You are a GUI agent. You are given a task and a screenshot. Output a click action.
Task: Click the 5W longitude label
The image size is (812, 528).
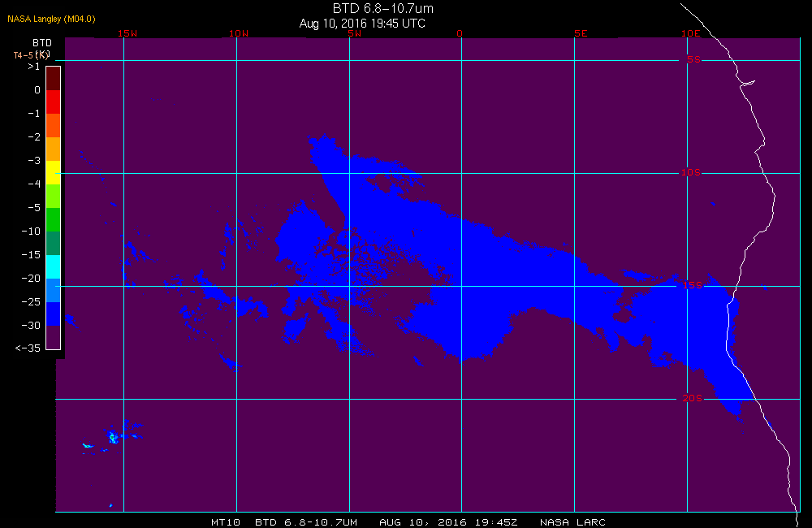[355, 33]
